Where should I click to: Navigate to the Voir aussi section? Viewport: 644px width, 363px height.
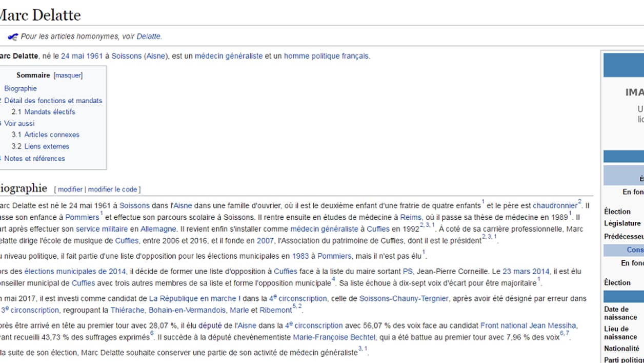pos(19,123)
